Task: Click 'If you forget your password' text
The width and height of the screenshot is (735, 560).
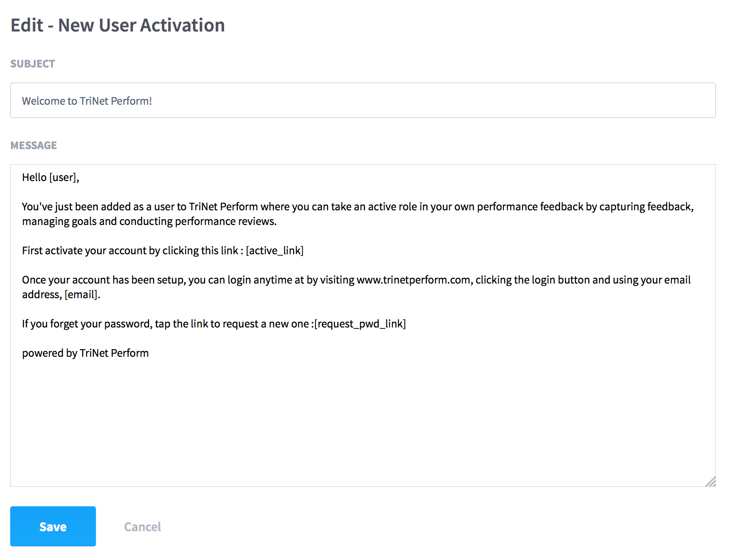Action: [87, 324]
